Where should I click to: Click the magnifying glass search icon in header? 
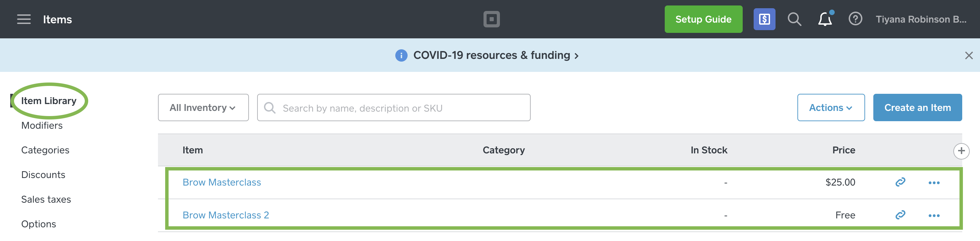click(794, 19)
